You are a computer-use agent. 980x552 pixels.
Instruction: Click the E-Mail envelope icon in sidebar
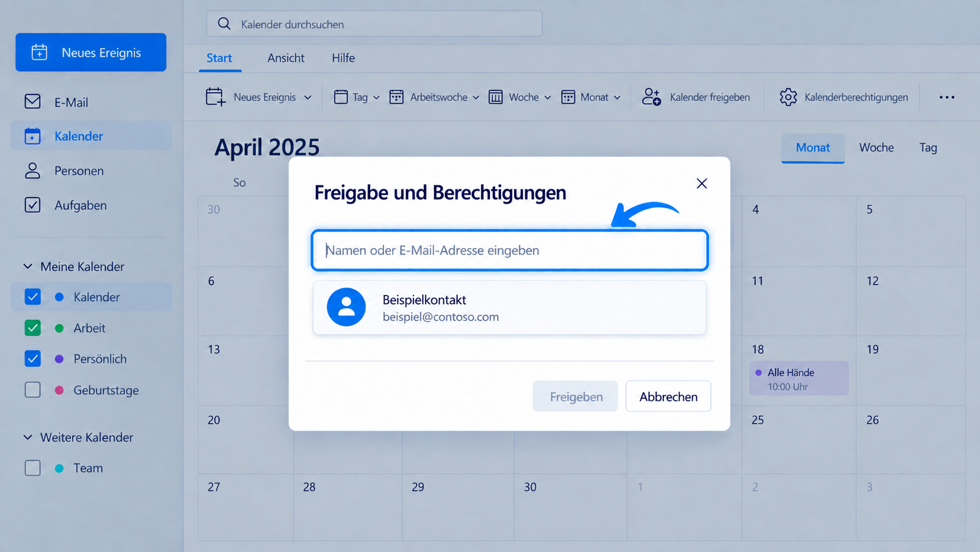click(x=33, y=101)
